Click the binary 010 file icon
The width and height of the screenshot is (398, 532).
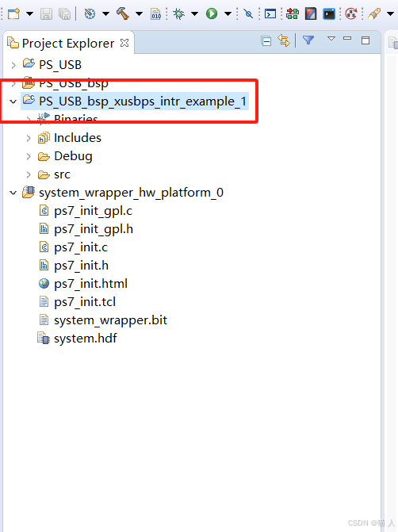(155, 14)
